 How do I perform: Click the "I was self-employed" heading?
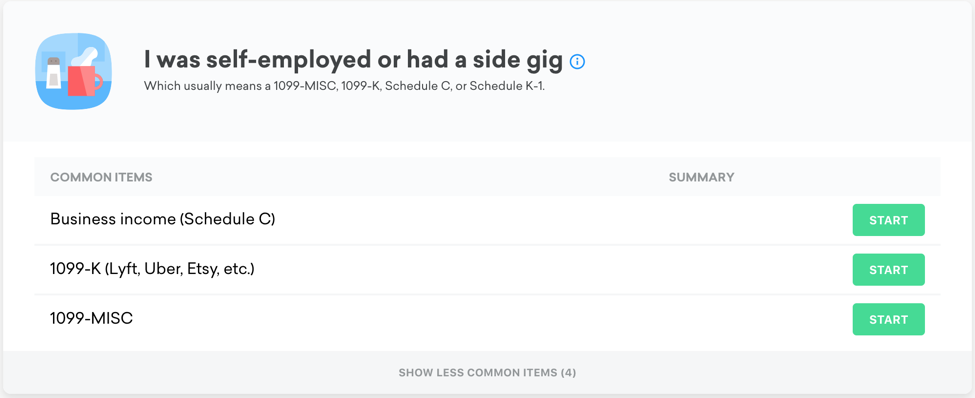353,61
